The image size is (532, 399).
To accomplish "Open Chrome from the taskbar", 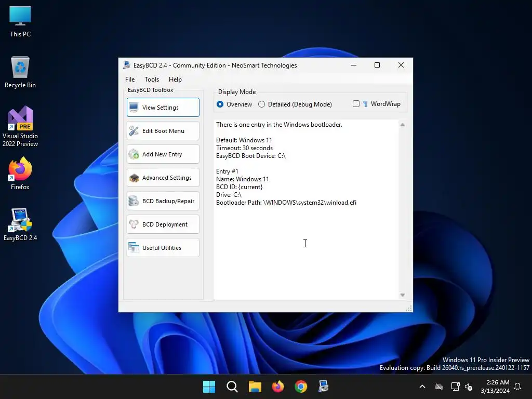I will point(301,387).
